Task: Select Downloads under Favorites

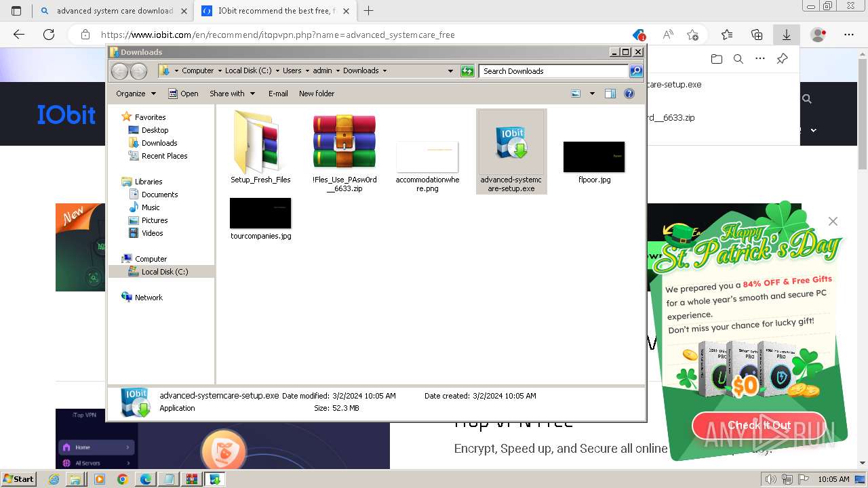Action: click(x=159, y=143)
